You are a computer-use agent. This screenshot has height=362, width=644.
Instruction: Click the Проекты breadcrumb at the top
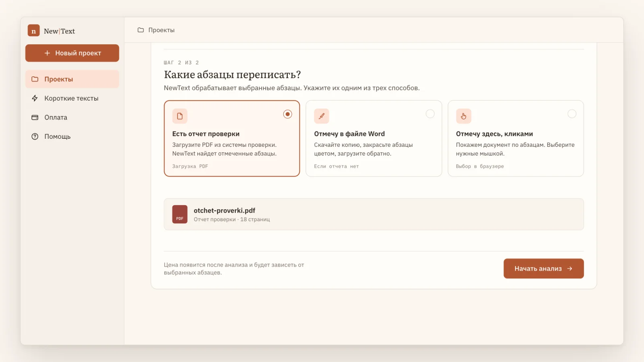point(161,30)
